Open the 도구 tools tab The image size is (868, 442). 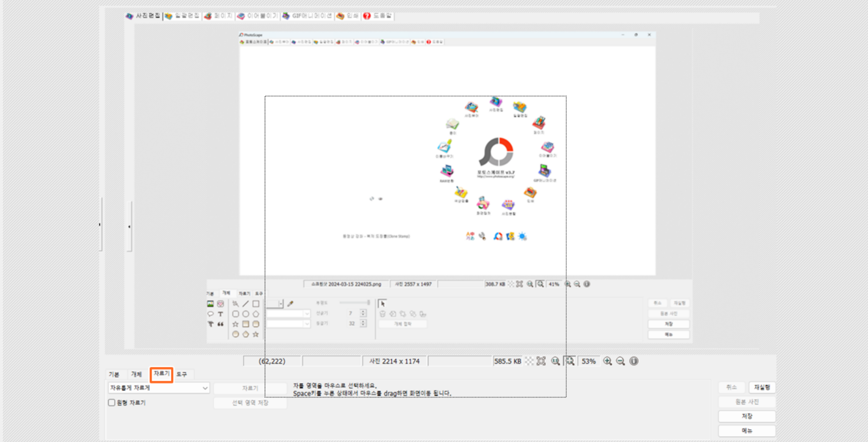[182, 374]
